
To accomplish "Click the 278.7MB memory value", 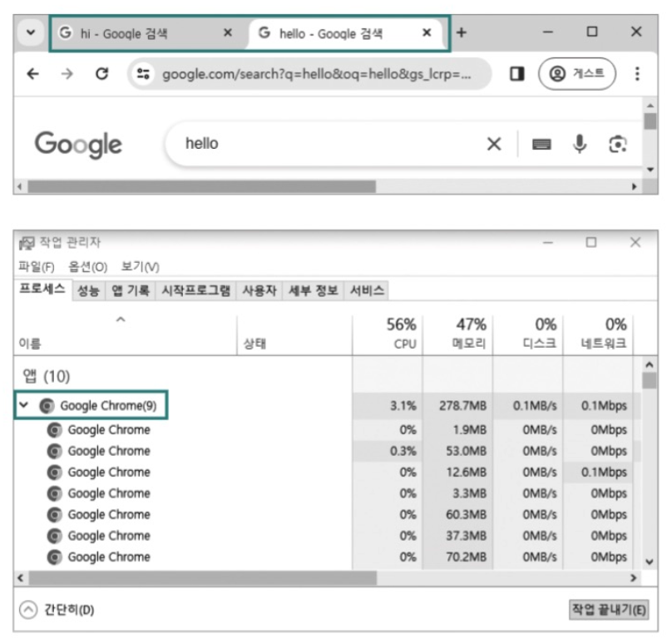I will (x=463, y=405).
